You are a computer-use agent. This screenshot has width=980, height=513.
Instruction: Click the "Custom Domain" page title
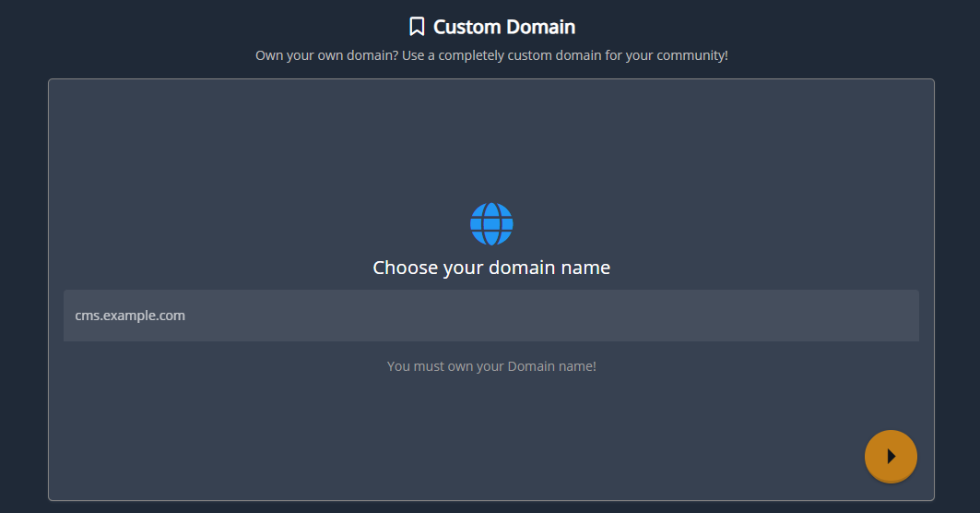503,27
